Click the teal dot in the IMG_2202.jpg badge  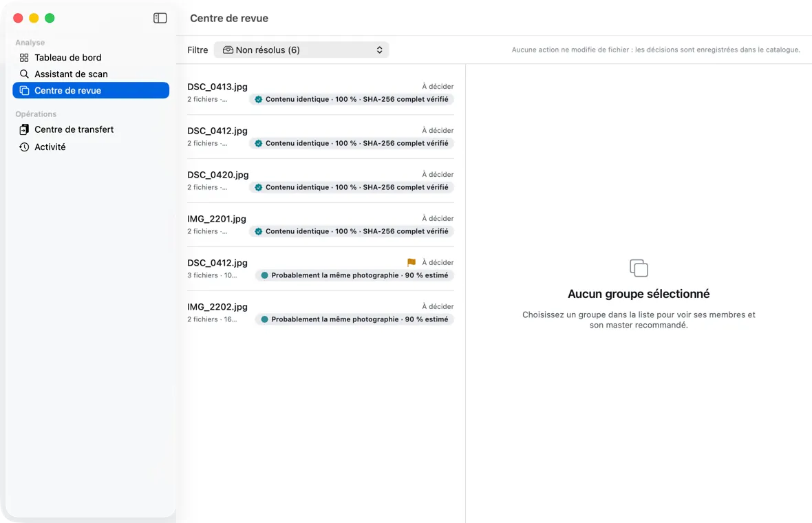click(265, 319)
